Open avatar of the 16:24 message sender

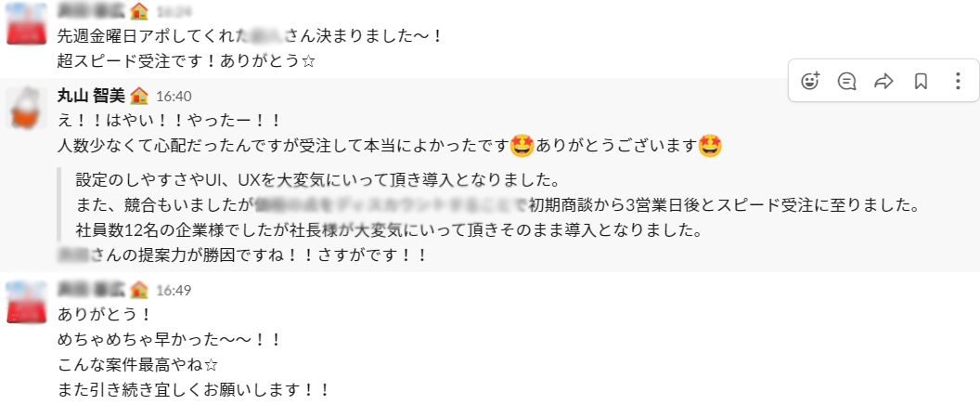27,23
